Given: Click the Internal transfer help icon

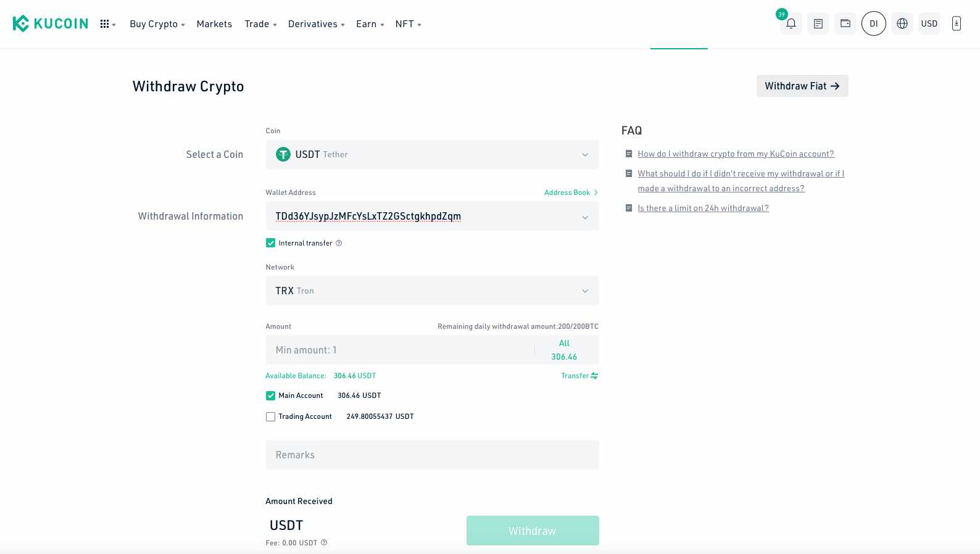Looking at the screenshot, I should [339, 243].
